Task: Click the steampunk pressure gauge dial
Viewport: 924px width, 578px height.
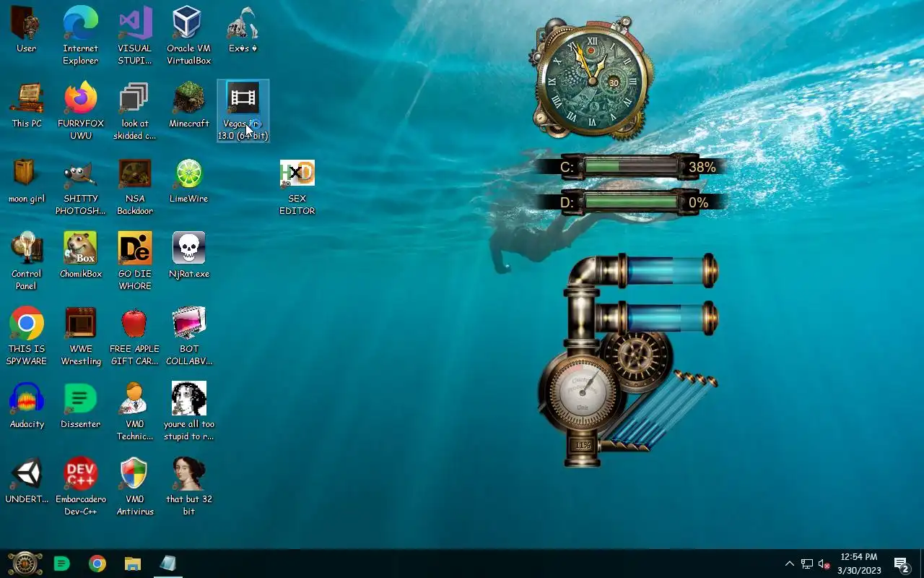Action: (x=582, y=394)
